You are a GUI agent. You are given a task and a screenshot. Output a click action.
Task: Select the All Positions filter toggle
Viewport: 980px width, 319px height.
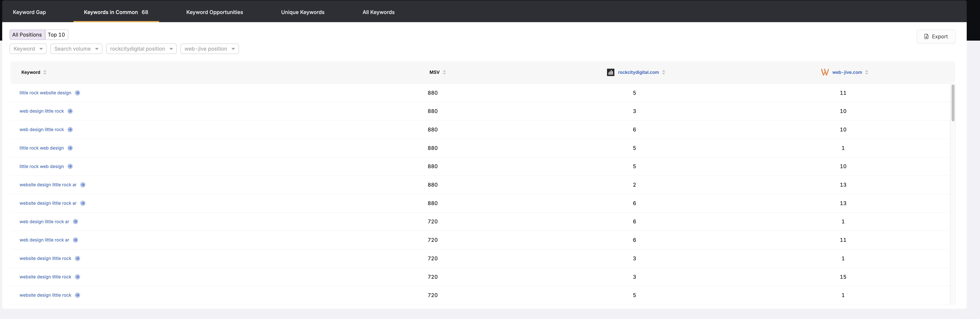(x=27, y=35)
